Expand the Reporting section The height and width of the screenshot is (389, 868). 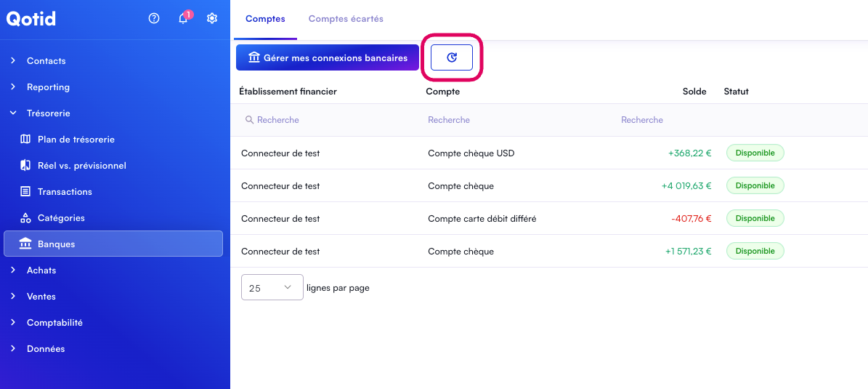click(48, 87)
